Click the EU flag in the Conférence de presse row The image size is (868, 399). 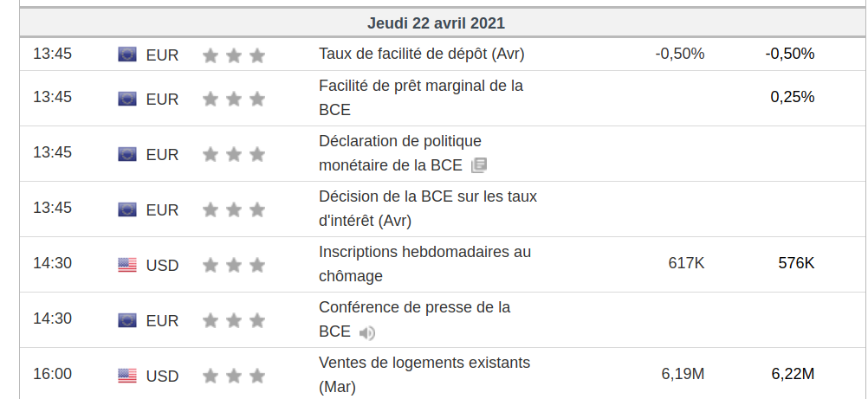coord(127,320)
